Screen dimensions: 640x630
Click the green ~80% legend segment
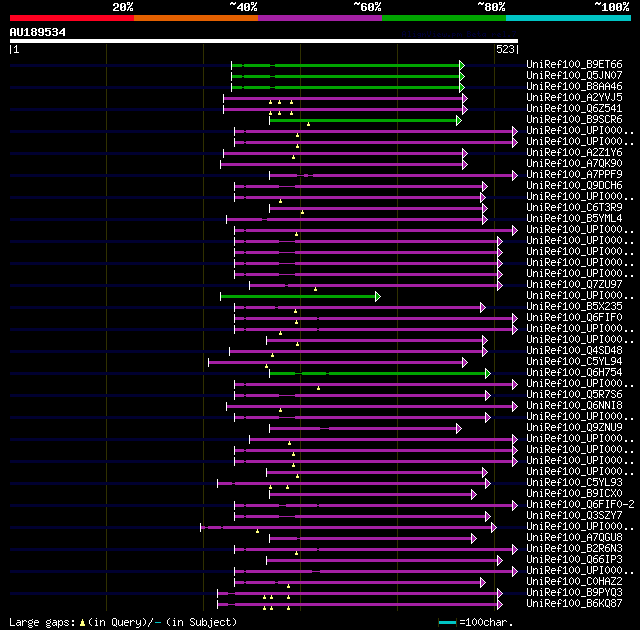tap(444, 18)
